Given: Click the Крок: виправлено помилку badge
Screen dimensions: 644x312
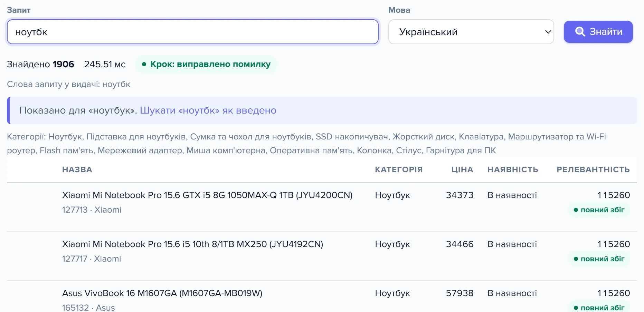Looking at the screenshot, I should click(206, 64).
